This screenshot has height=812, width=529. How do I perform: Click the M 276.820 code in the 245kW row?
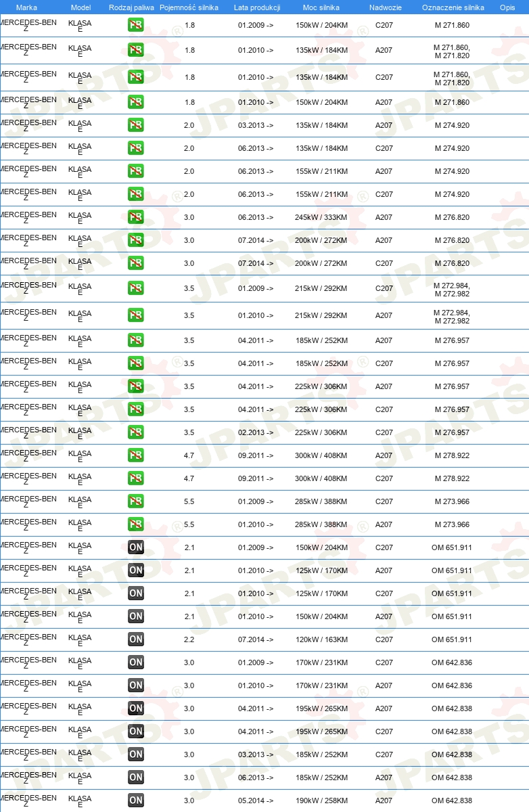pyautogui.click(x=452, y=217)
